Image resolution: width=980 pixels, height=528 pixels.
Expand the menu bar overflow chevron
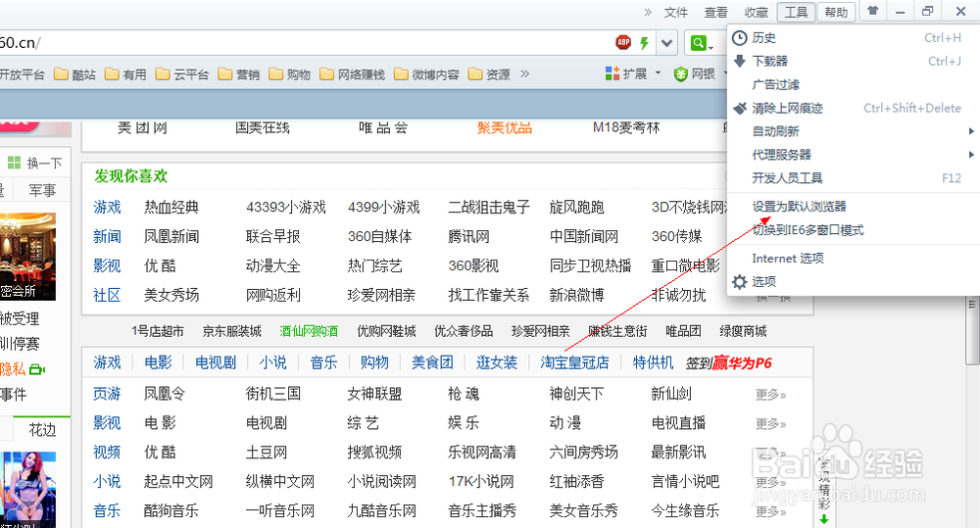point(648,12)
